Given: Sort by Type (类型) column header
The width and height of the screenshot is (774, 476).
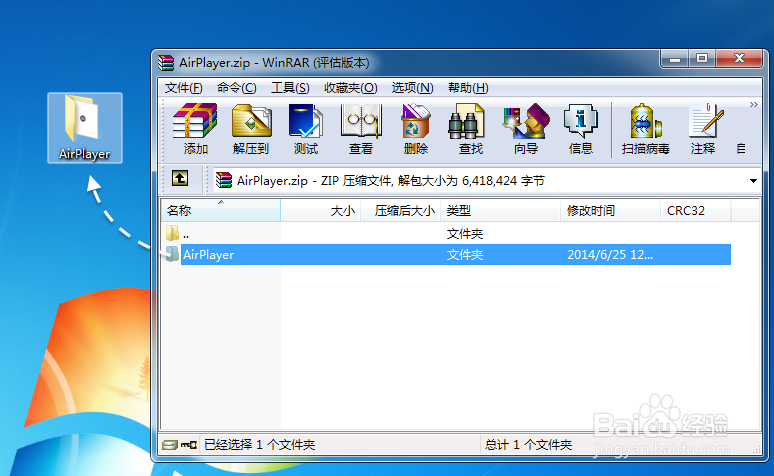Looking at the screenshot, I should pos(500,211).
